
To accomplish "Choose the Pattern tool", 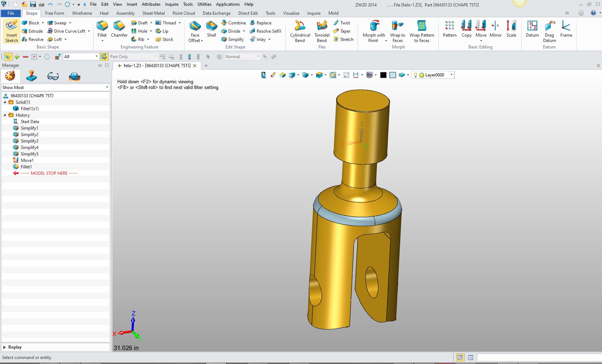I will pyautogui.click(x=449, y=29).
